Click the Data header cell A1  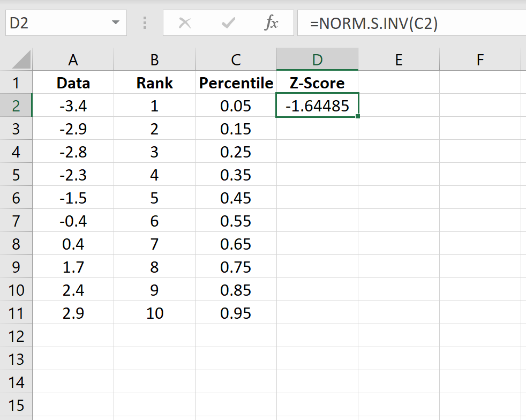coord(73,83)
